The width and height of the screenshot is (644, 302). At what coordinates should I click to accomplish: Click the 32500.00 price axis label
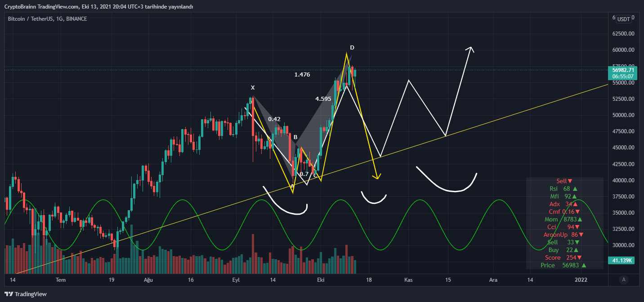click(623, 229)
